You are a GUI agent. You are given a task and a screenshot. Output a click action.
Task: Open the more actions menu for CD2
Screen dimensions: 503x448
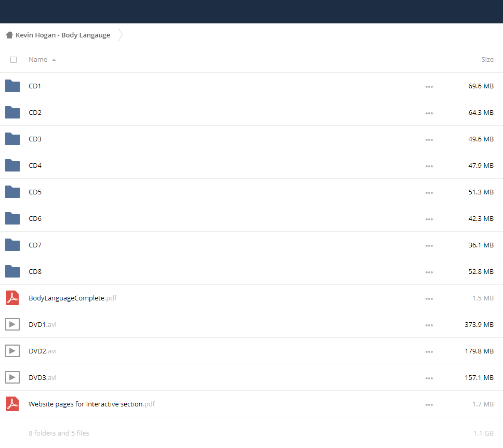[429, 113]
